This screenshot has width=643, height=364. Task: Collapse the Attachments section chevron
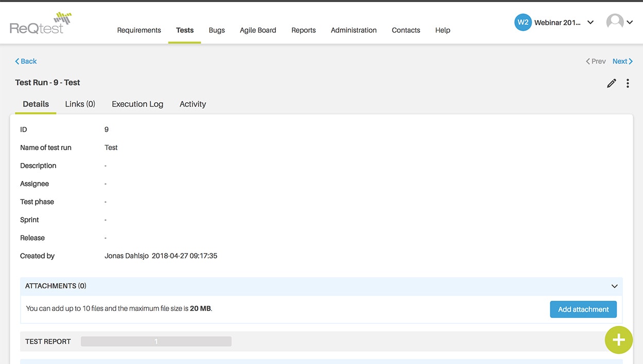coord(614,286)
